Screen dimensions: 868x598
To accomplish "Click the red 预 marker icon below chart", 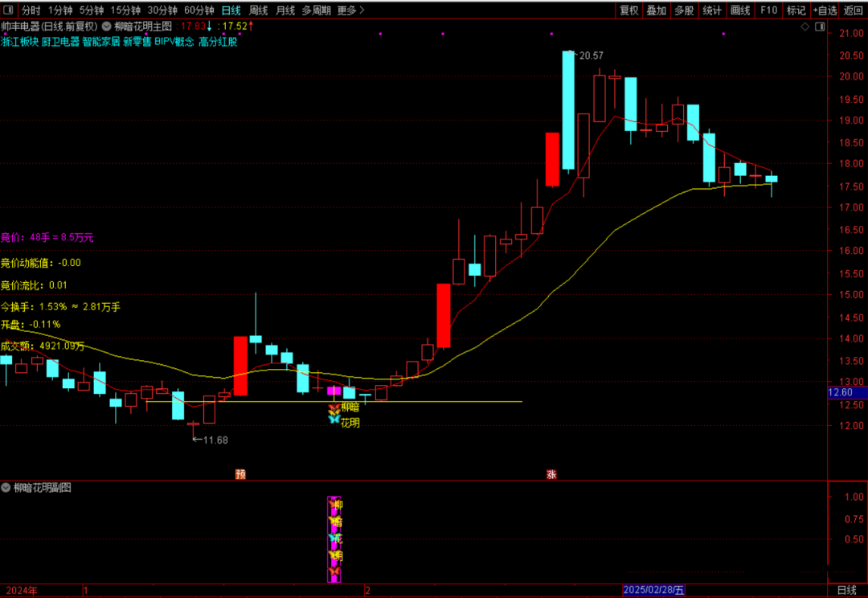I will point(240,474).
